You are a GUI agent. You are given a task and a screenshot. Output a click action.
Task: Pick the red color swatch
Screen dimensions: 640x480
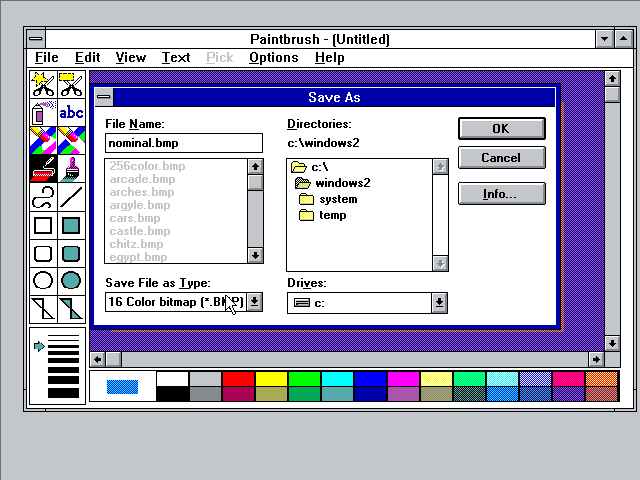tap(238, 379)
